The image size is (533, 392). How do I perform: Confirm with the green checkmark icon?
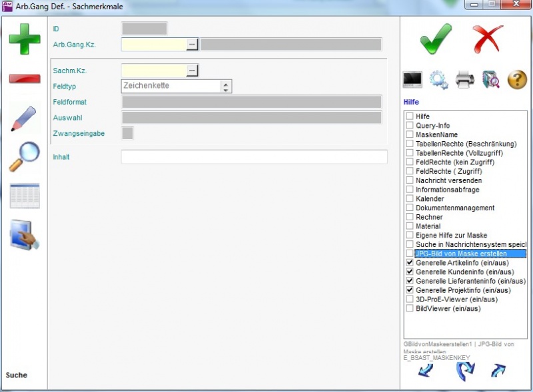[x=436, y=39]
